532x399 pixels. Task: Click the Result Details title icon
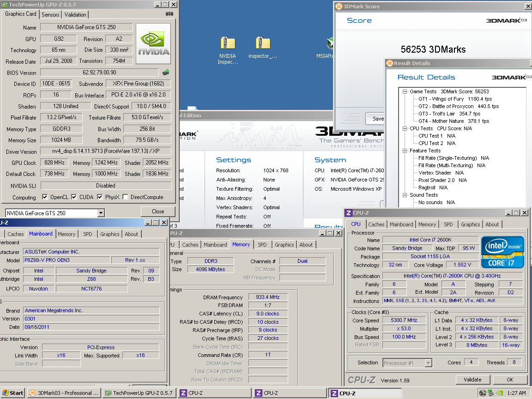point(389,63)
